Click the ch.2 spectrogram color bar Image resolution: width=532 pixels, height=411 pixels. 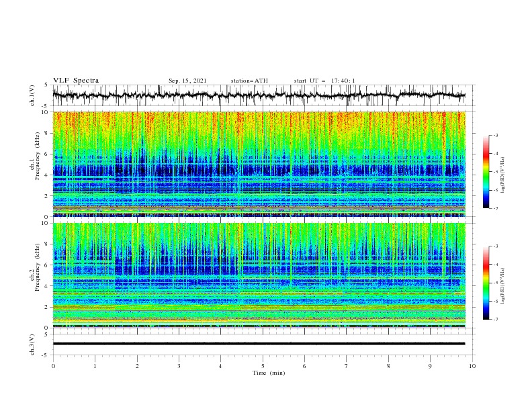(486, 283)
